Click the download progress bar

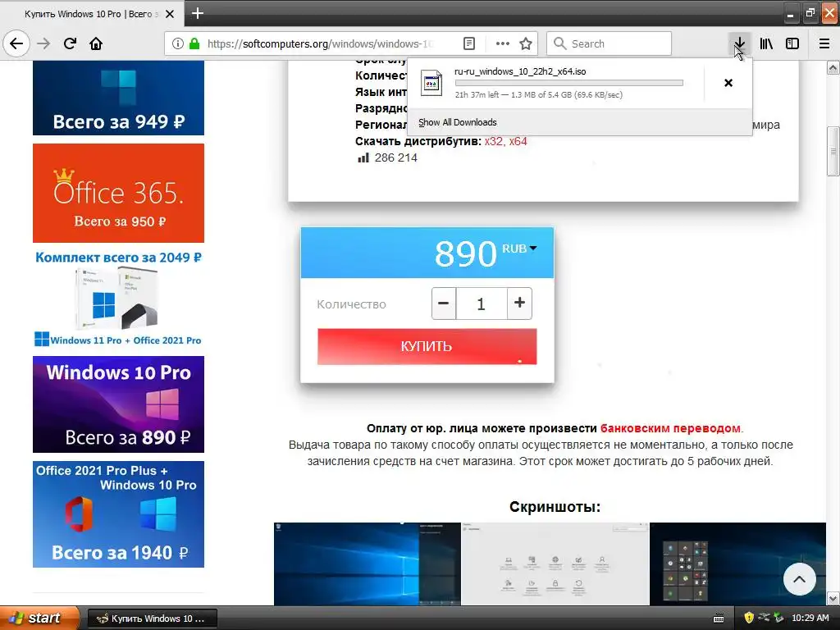click(569, 83)
